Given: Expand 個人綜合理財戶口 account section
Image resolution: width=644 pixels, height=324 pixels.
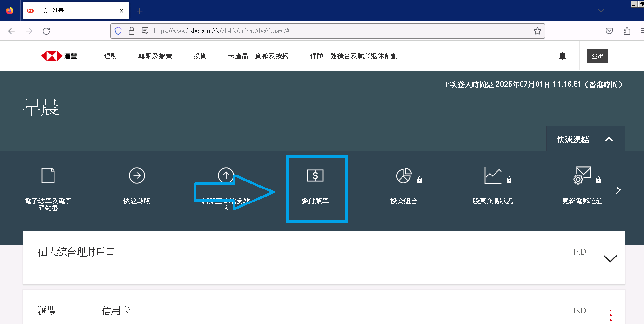Looking at the screenshot, I should tap(610, 259).
